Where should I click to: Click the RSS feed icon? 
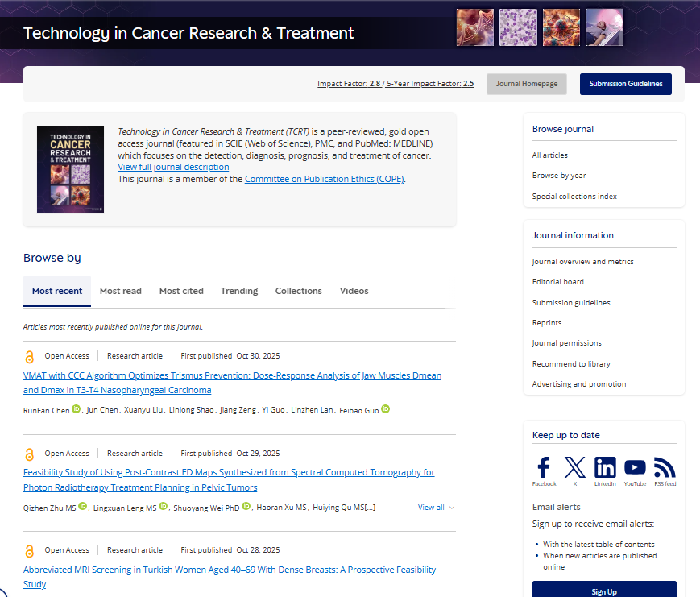(665, 467)
